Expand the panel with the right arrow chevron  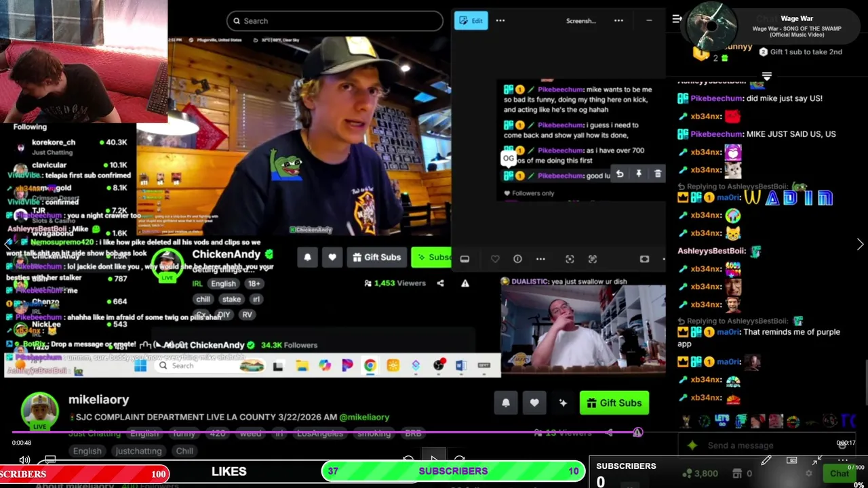click(860, 244)
